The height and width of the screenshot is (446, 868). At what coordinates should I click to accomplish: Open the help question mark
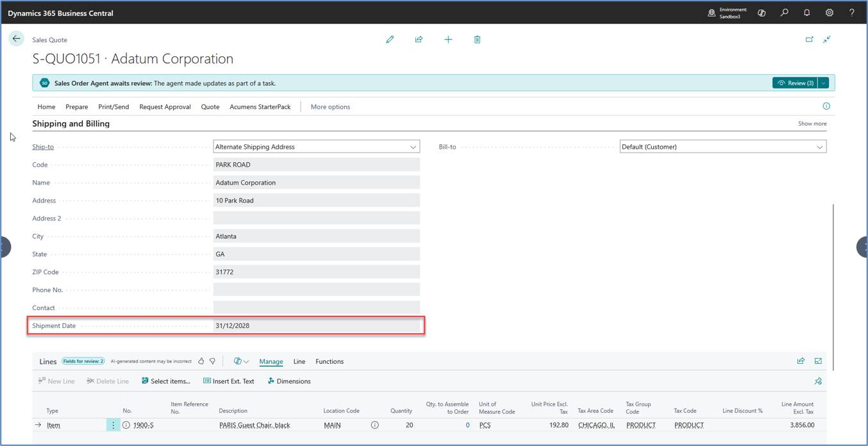tap(852, 13)
